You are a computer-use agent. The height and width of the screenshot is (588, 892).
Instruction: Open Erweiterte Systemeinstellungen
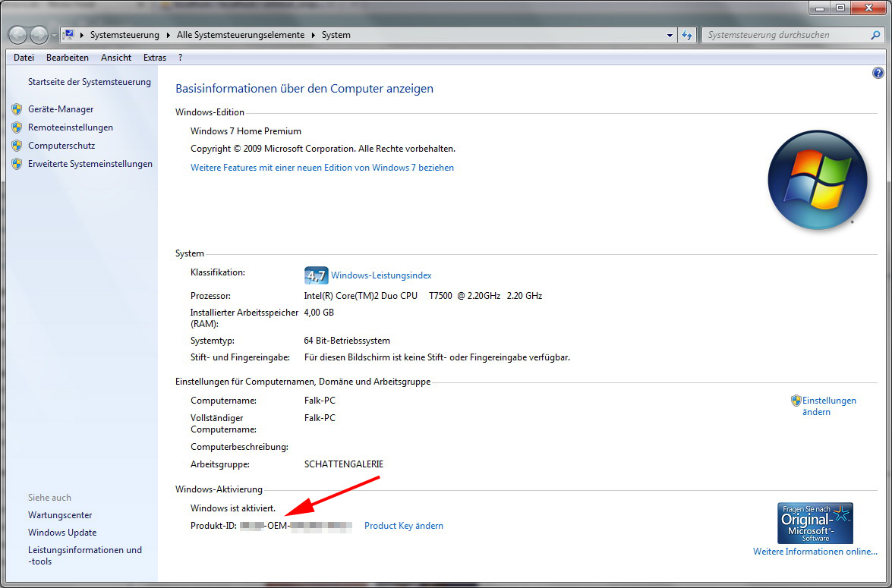90,164
